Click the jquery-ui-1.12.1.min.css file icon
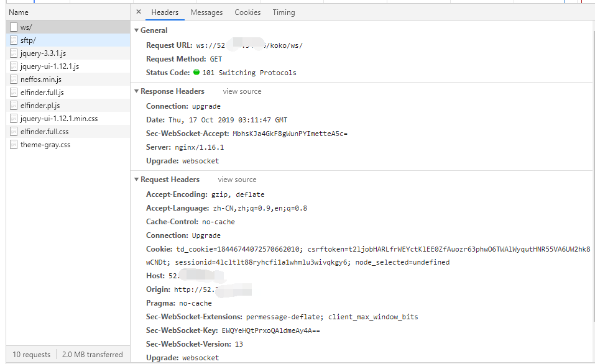 [x=14, y=119]
